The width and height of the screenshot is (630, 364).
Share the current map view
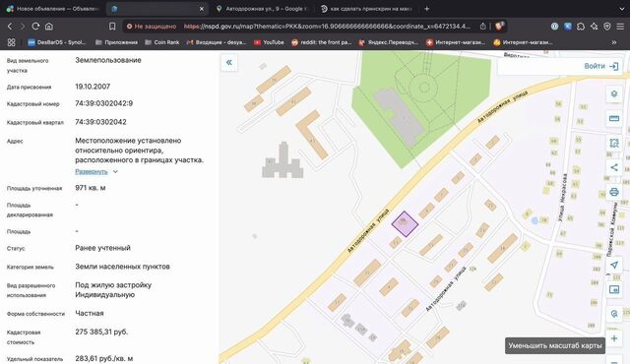click(614, 167)
